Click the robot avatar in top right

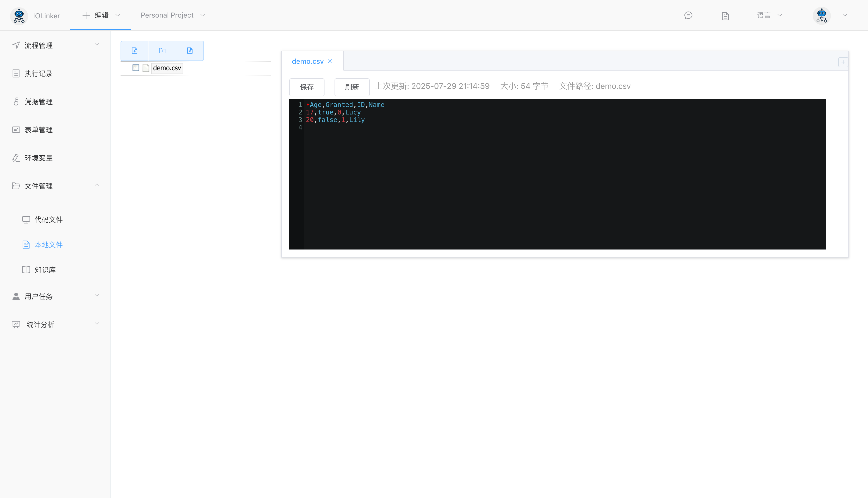point(822,15)
